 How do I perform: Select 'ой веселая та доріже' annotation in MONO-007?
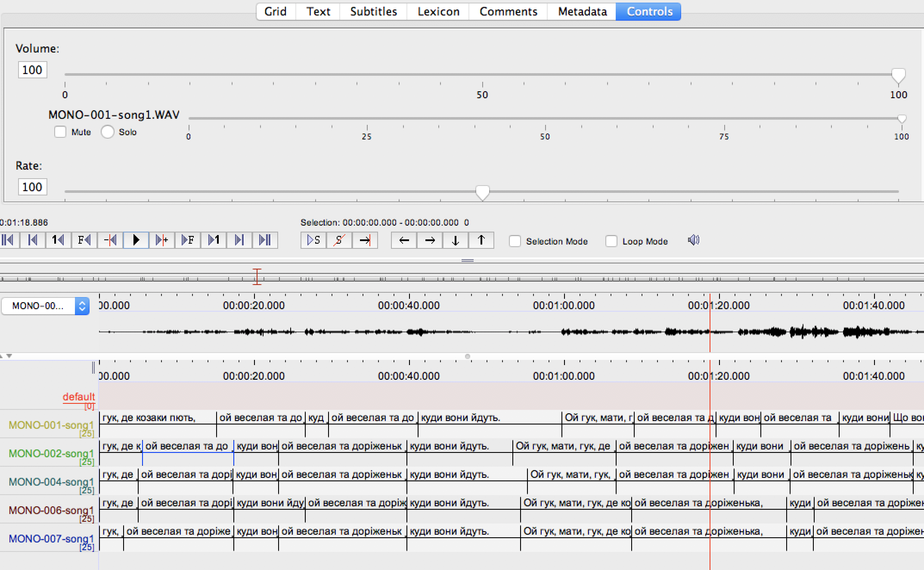(179, 532)
